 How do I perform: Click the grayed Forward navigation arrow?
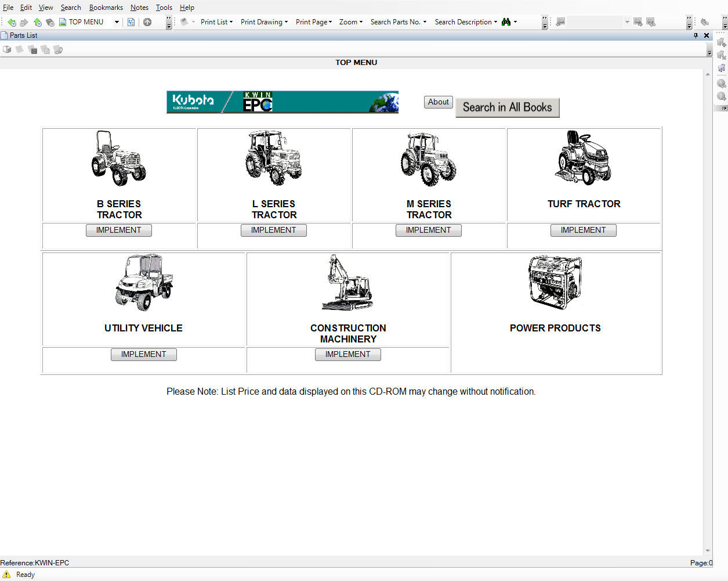coord(24,22)
